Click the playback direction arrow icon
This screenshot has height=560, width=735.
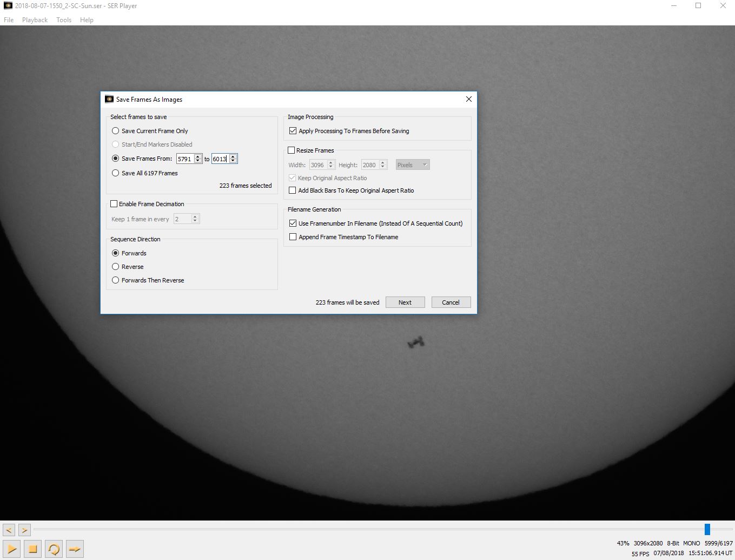(x=75, y=549)
